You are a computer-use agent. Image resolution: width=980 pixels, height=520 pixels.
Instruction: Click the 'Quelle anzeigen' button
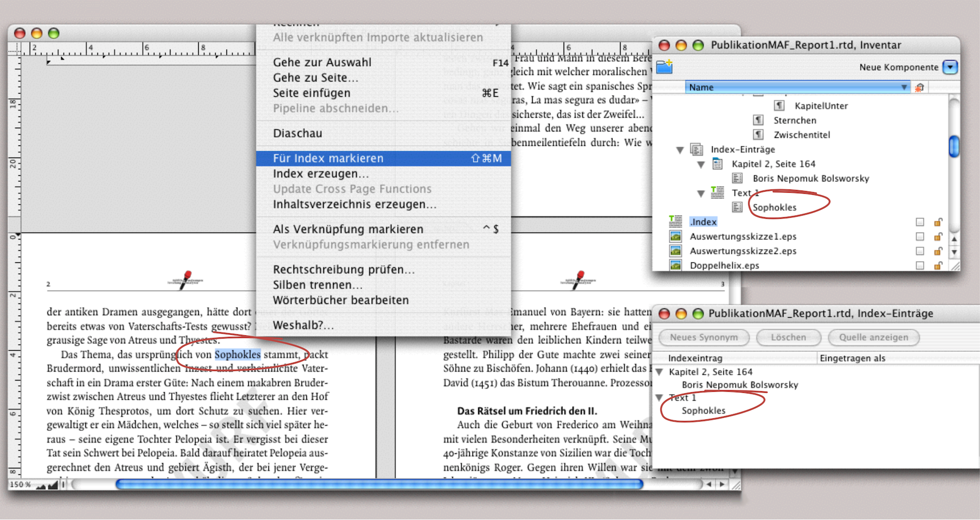coord(873,337)
